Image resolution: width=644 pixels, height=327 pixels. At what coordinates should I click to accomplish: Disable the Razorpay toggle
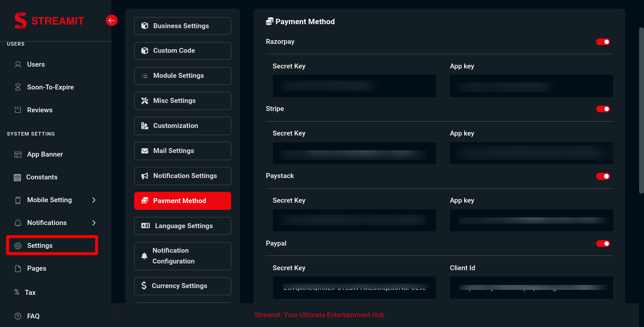[603, 42]
